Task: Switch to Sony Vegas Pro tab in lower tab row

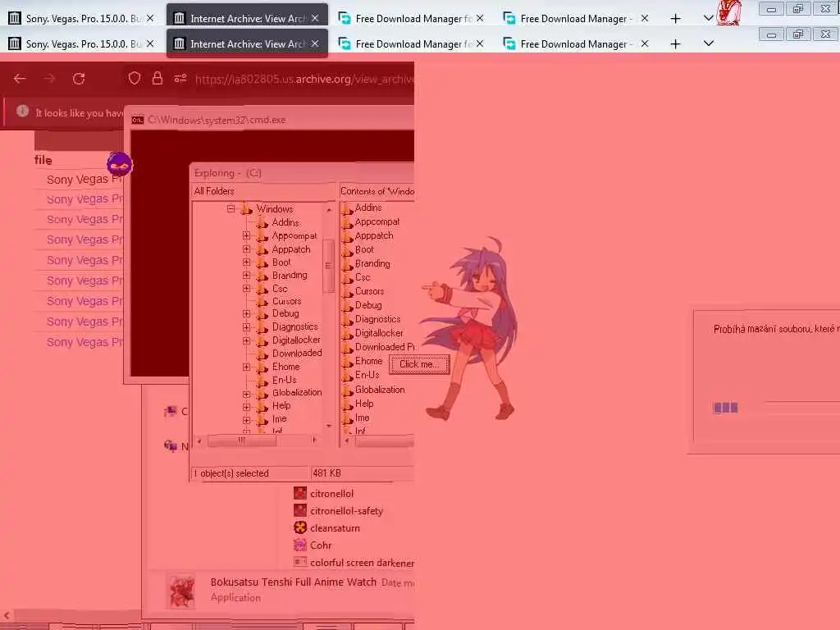Action: [x=80, y=44]
